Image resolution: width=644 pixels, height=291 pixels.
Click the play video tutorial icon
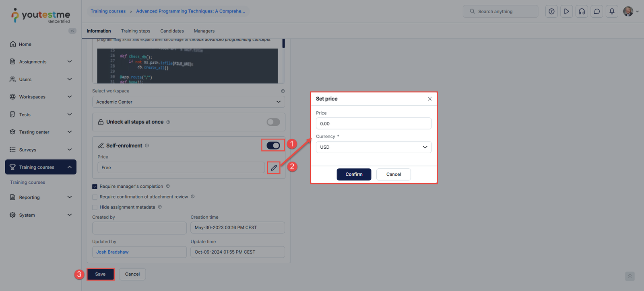point(566,11)
